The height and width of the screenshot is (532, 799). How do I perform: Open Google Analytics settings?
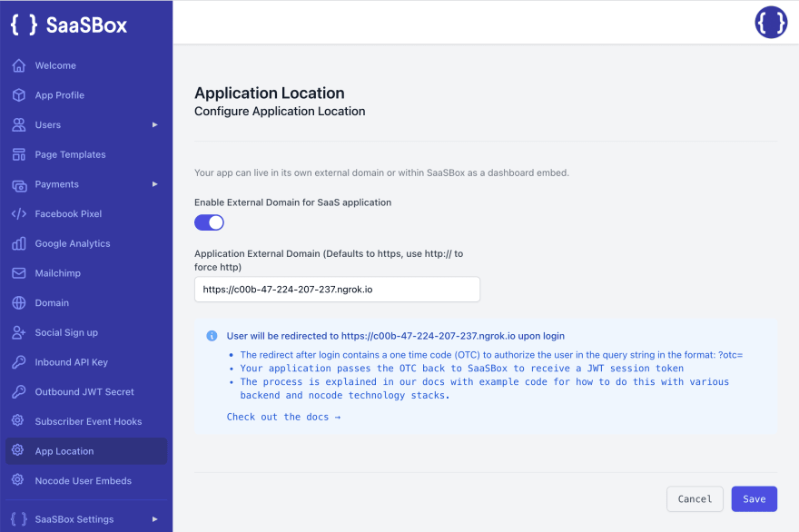pyautogui.click(x=86, y=243)
